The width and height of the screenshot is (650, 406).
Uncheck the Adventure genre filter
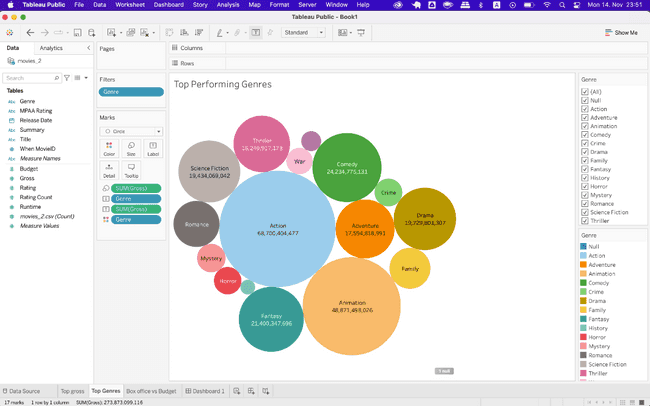585,117
